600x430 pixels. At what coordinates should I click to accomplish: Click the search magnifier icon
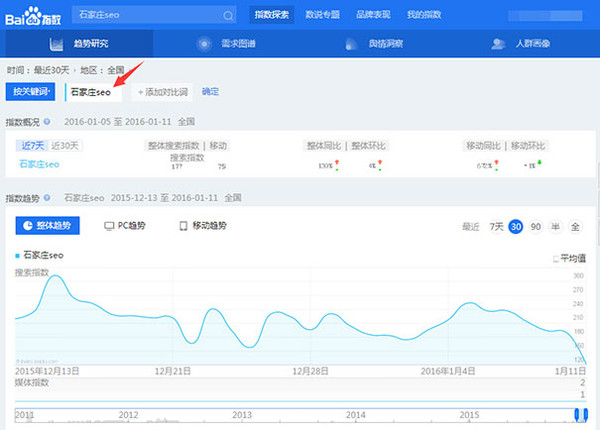pyautogui.click(x=228, y=15)
